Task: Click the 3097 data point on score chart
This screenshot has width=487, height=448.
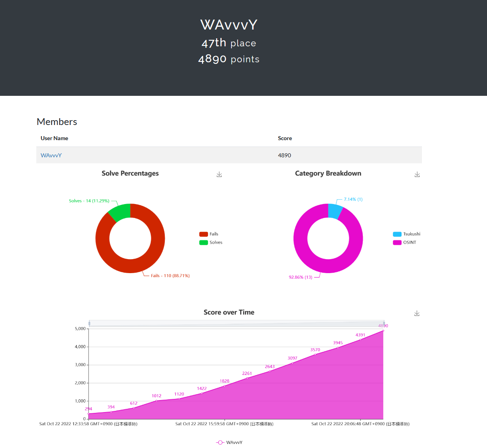Action: point(292,363)
